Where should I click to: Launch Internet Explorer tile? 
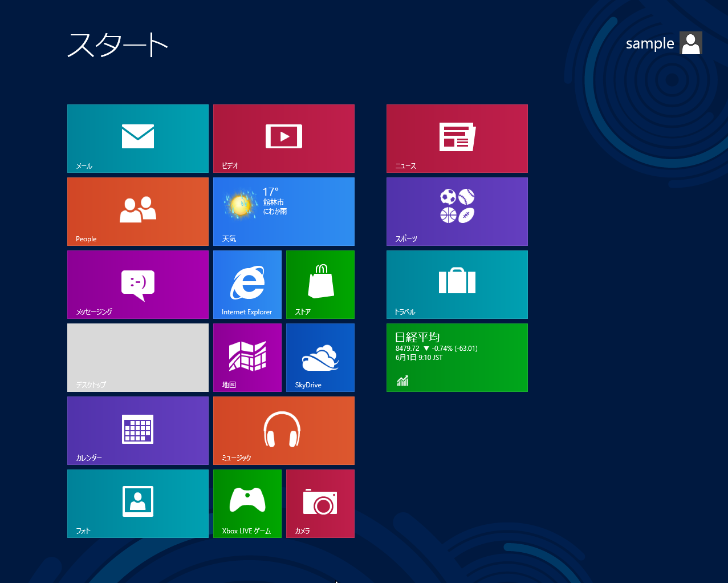(247, 285)
